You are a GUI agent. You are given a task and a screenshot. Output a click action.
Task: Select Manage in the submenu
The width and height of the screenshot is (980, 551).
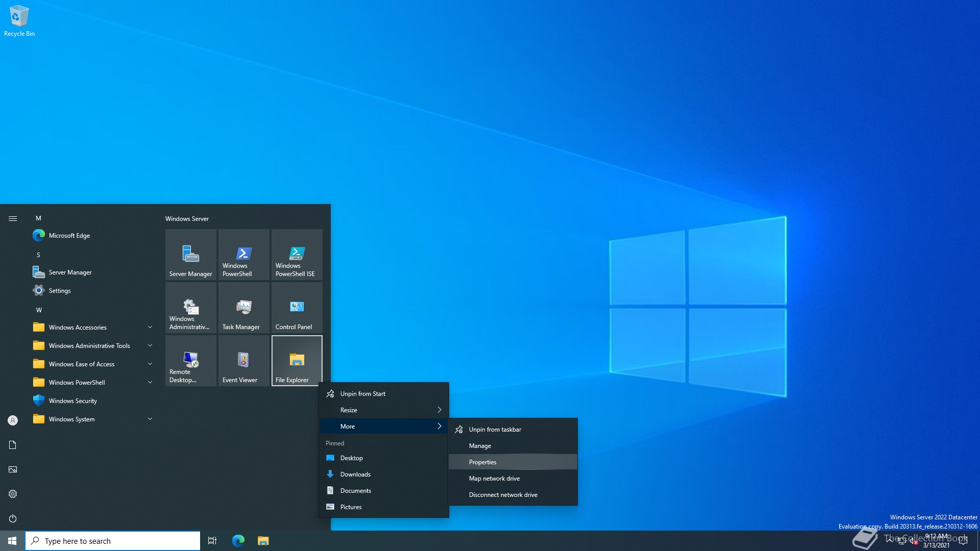click(513, 445)
